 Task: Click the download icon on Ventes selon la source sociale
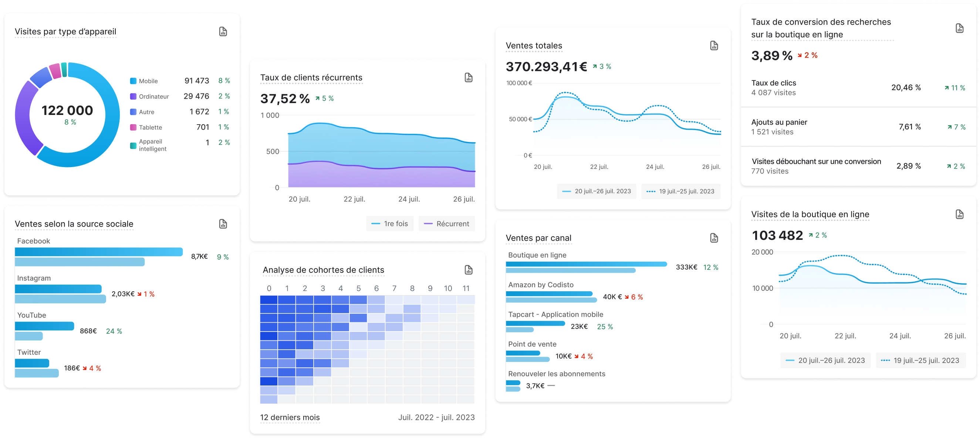click(x=223, y=222)
